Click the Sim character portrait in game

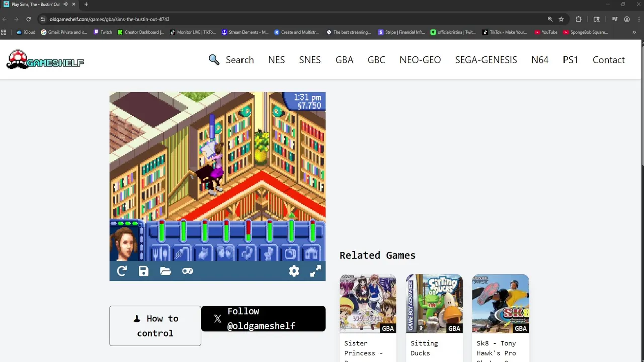(124, 244)
